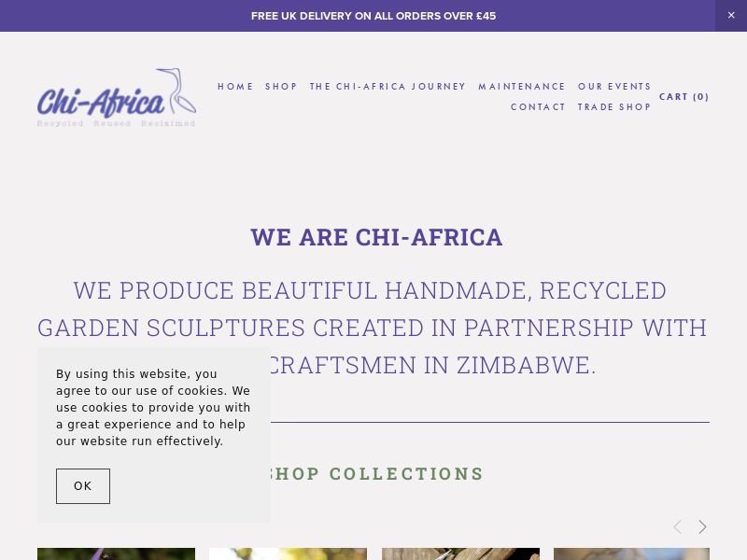Screen dimensions: 747x560
Task: Open the third collection thumbnail
Action: [460, 553]
